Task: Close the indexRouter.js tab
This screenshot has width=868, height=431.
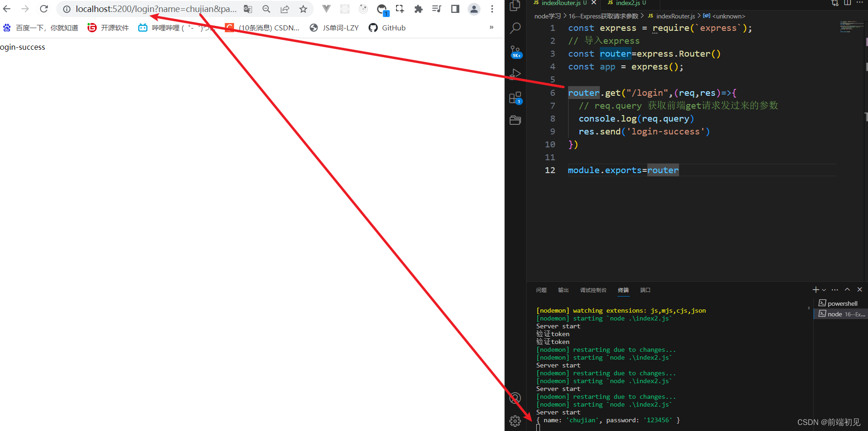Action: 594,3
